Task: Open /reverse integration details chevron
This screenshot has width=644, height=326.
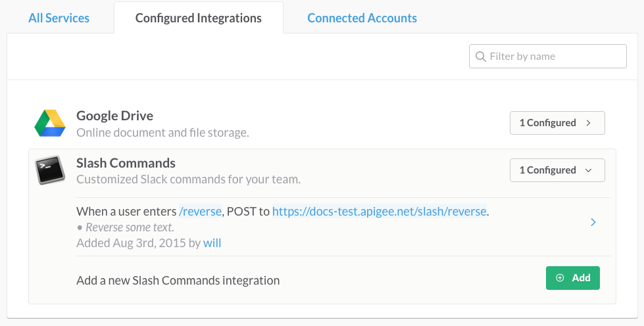Action: pos(593,222)
